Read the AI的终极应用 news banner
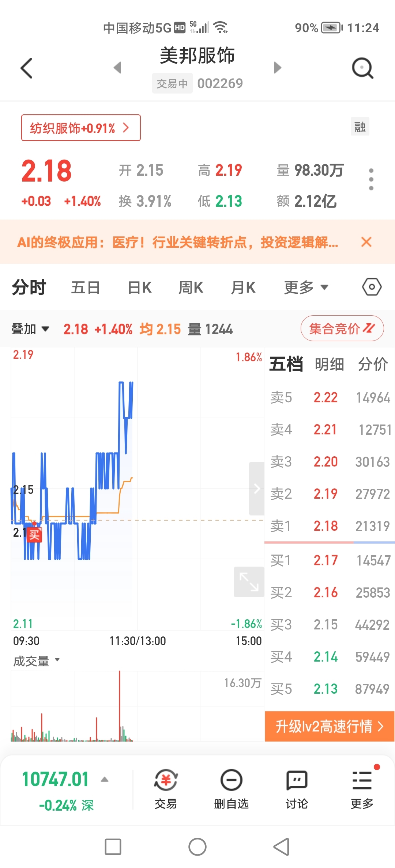395x868 pixels. [x=178, y=242]
